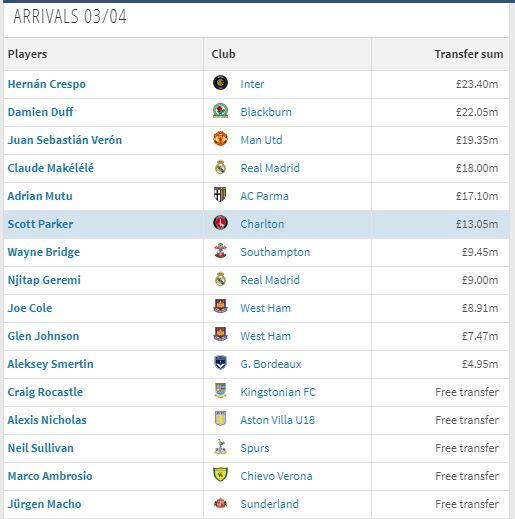Click the Spurs club name link
The height and width of the screenshot is (519, 515).
(x=255, y=448)
